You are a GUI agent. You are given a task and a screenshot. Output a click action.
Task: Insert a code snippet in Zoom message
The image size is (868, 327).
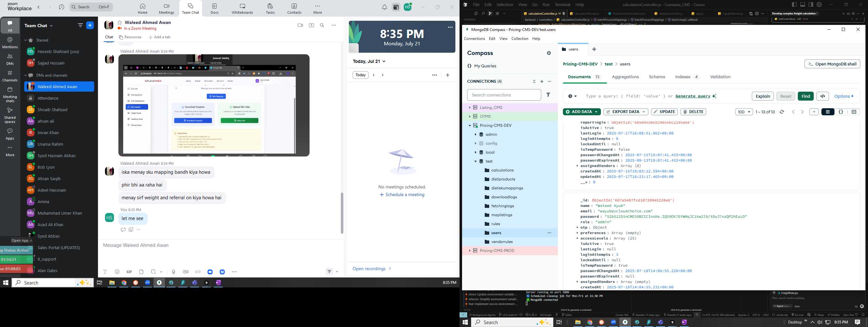tap(198, 272)
